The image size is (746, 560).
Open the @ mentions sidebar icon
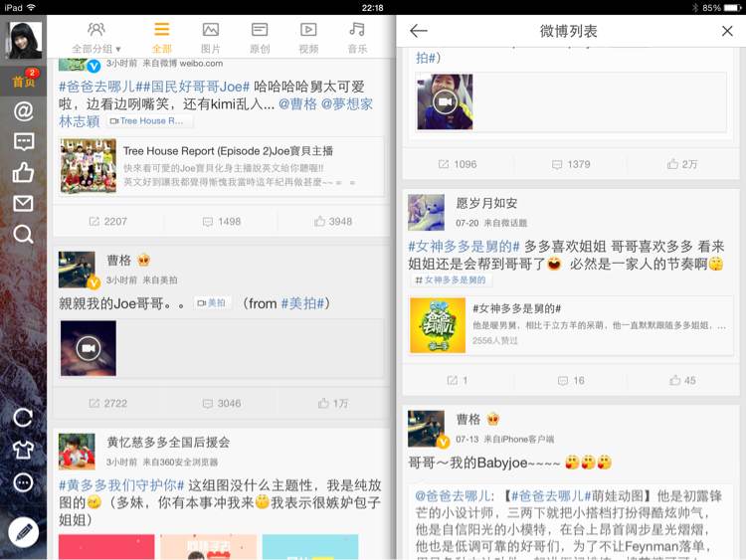click(x=23, y=111)
